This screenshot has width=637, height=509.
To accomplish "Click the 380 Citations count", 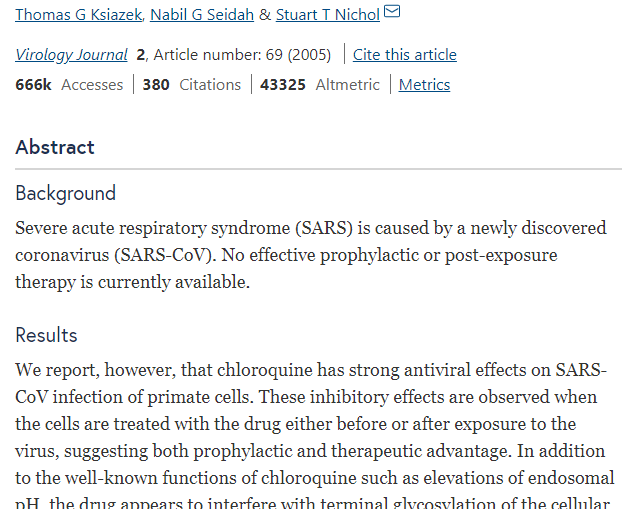I will 191,85.
